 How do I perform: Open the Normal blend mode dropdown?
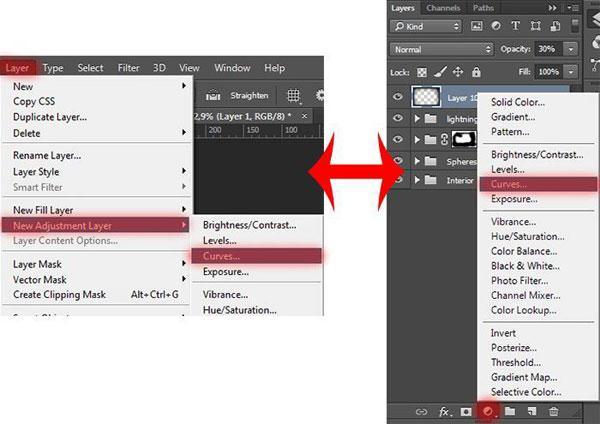(441, 49)
